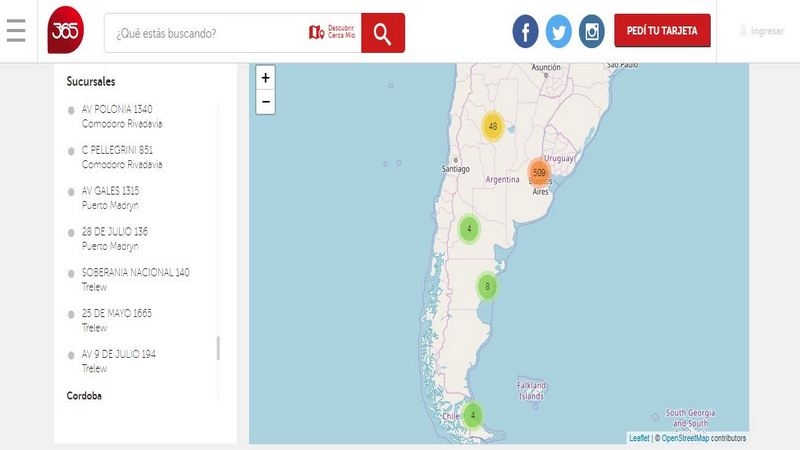Expand the yellow 48 cluster marker

(x=492, y=126)
